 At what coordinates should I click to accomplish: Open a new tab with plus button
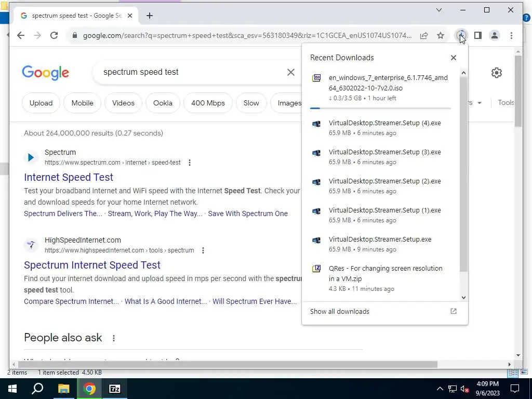click(x=150, y=16)
